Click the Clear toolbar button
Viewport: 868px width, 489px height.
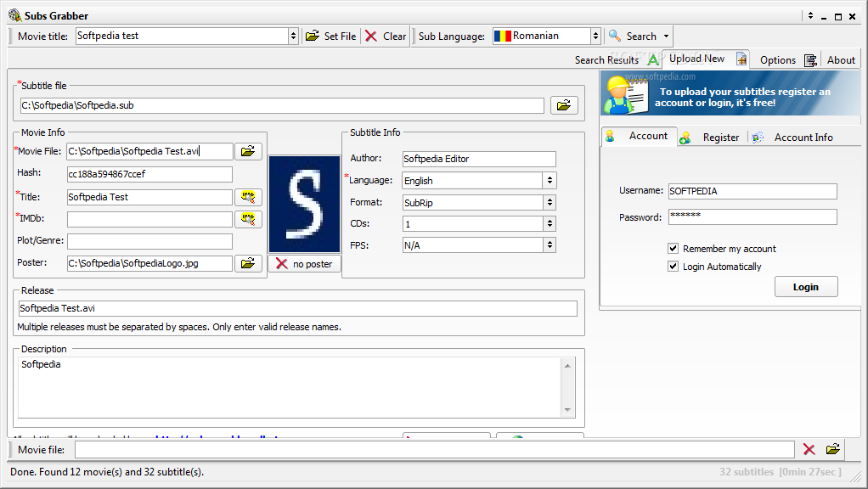(x=386, y=36)
